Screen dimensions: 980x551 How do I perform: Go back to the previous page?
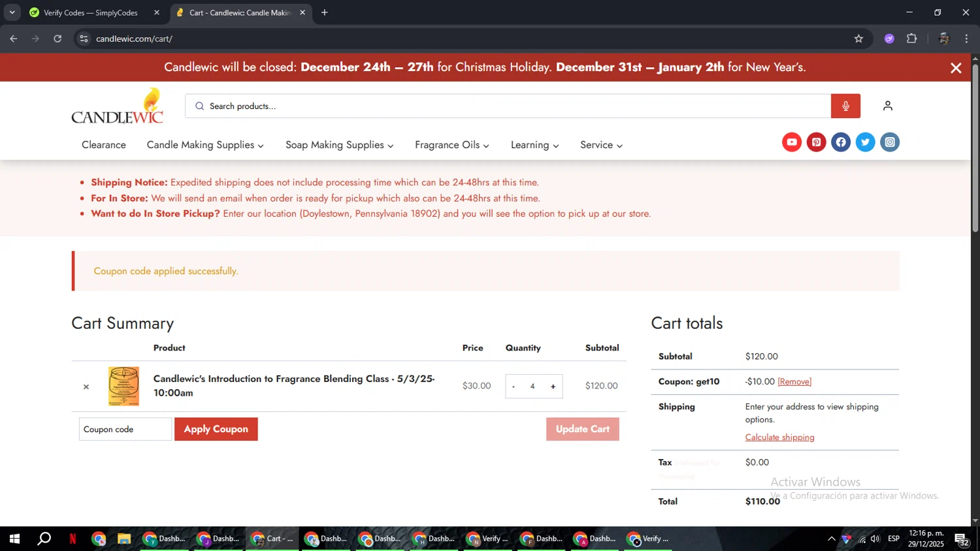click(x=14, y=39)
